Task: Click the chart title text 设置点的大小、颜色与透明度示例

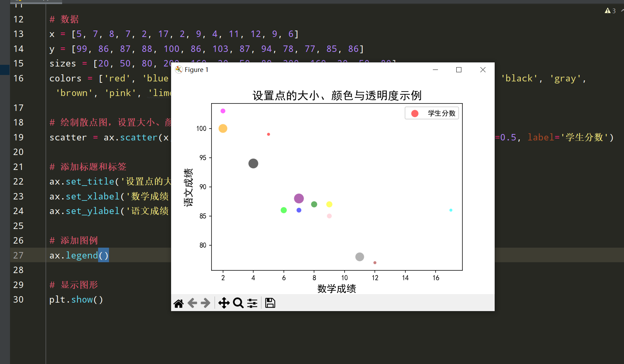Action: [337, 96]
